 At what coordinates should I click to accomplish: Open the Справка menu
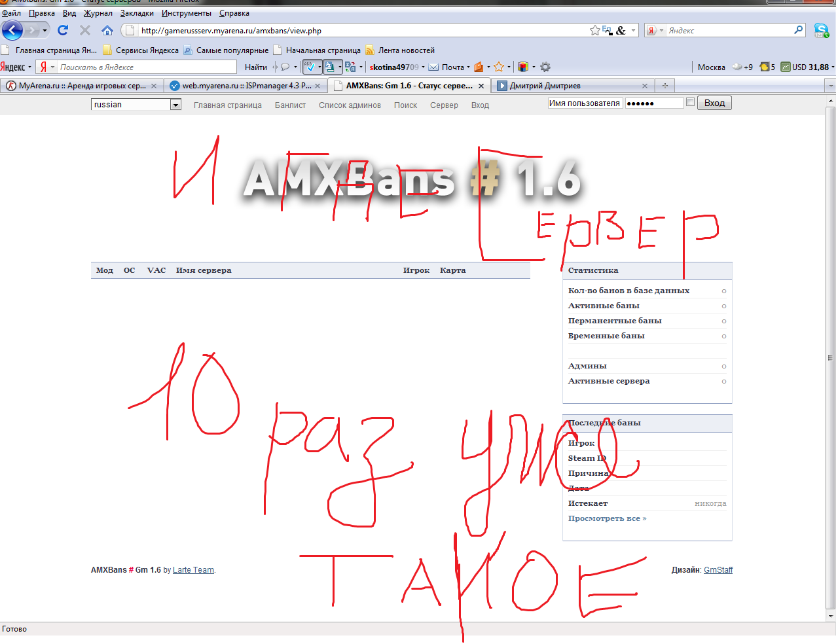234,13
